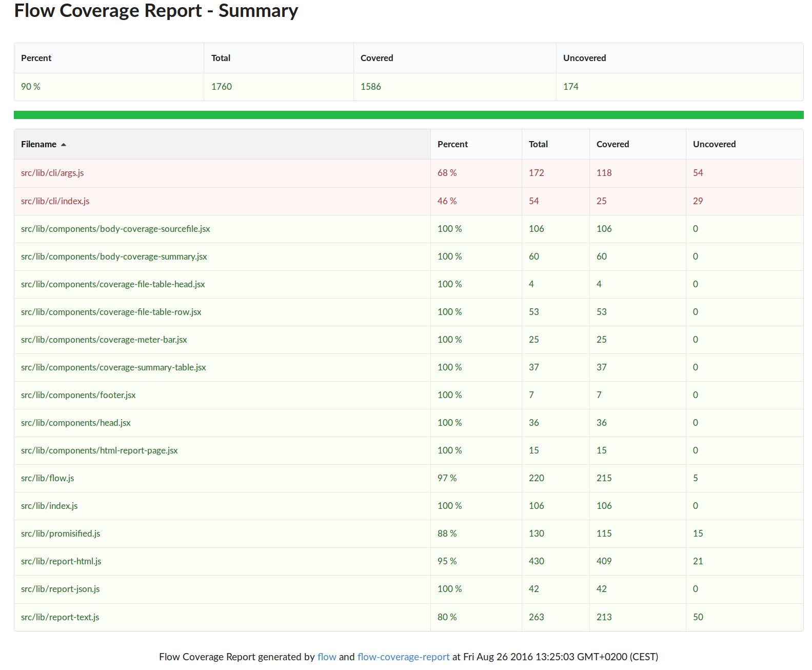
Task: Click the covered 215 cell for flow.js
Action: pyautogui.click(x=638, y=478)
